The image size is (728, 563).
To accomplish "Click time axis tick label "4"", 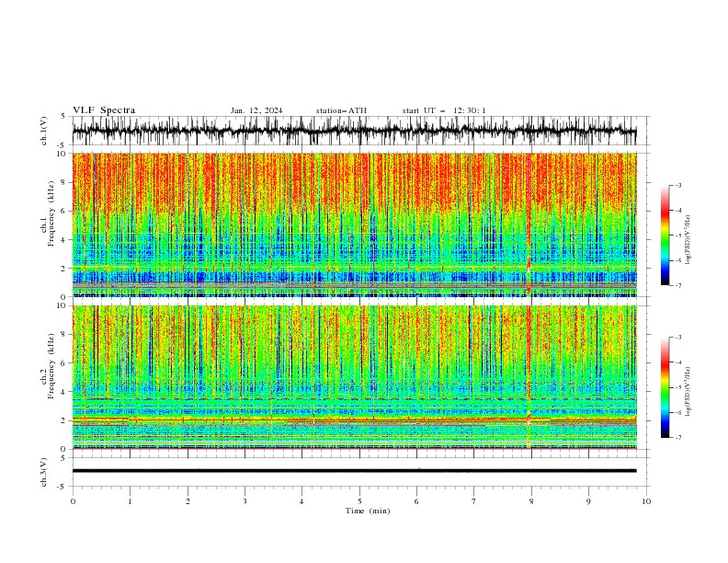I will click(x=301, y=501).
